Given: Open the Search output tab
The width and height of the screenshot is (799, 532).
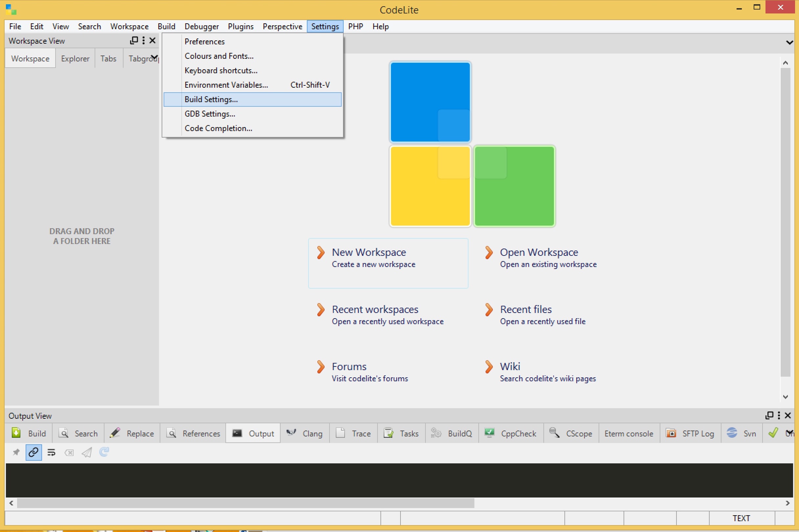Looking at the screenshot, I should (x=78, y=433).
